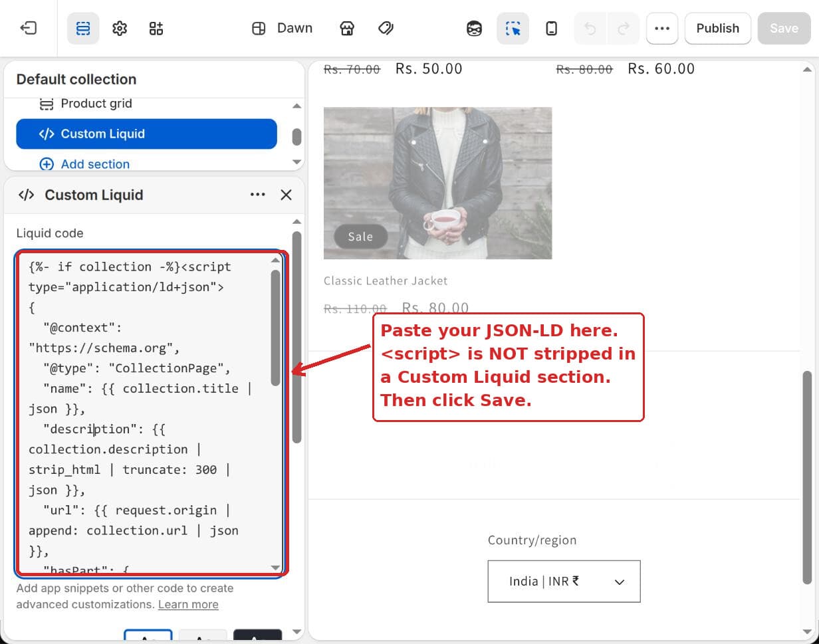Viewport: 819px width, 644px height.
Task: Click the discount tag icon
Action: click(x=386, y=29)
